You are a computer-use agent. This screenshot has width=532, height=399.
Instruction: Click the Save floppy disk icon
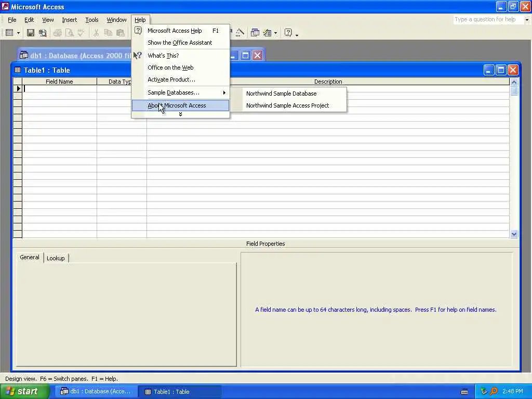[31, 33]
